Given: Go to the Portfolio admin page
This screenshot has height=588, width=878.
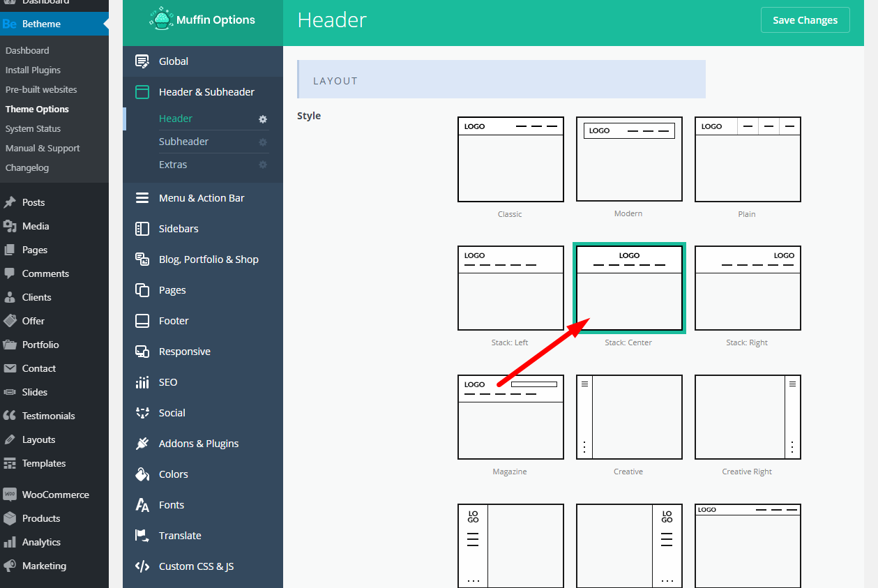Looking at the screenshot, I should point(40,345).
